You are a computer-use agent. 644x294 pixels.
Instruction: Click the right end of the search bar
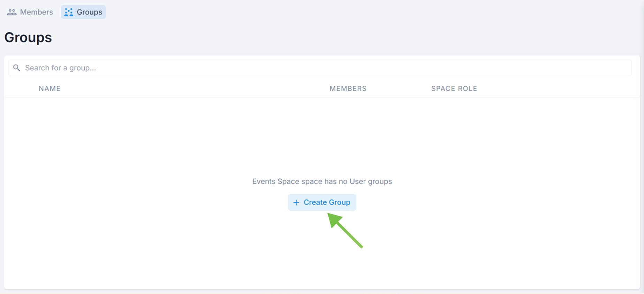[x=621, y=68]
